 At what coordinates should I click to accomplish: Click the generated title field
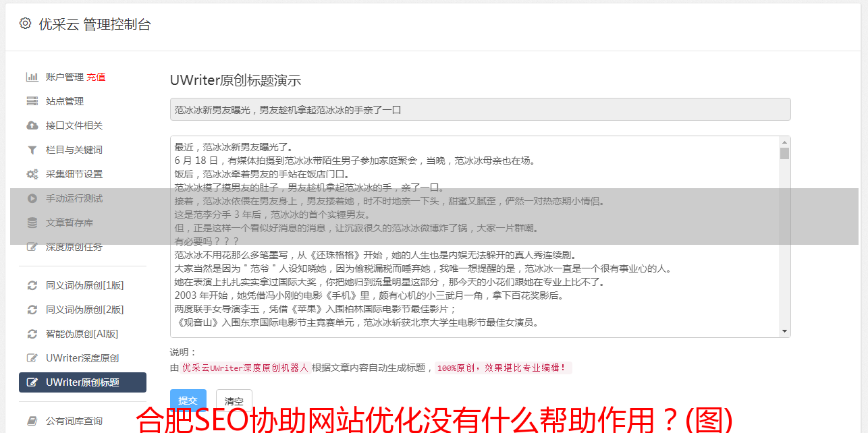480,109
